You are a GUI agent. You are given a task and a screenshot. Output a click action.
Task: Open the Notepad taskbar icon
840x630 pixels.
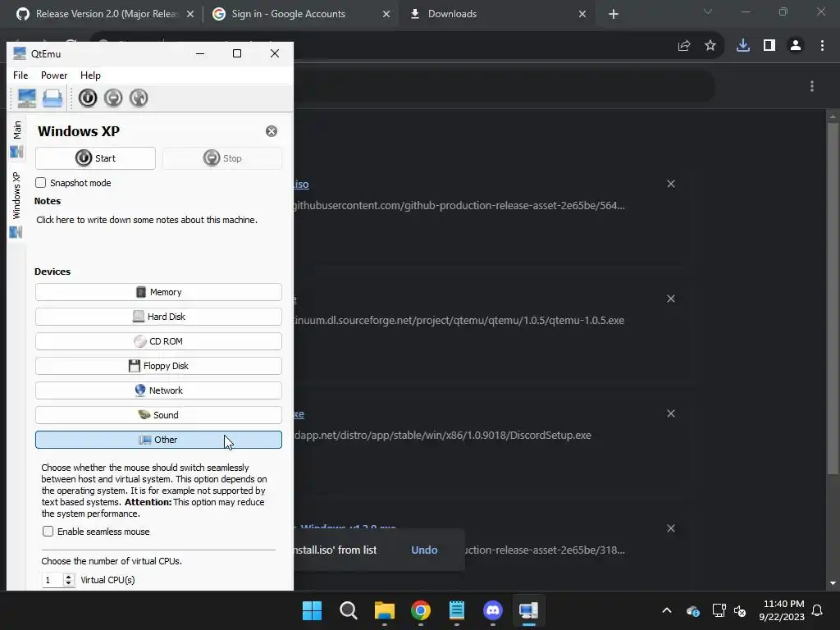(456, 610)
